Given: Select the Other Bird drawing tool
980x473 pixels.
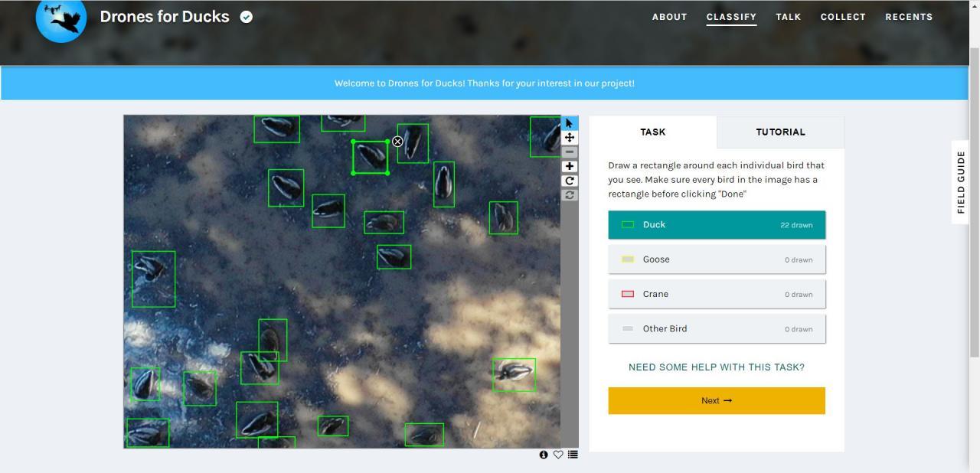Looking at the screenshot, I should (x=717, y=329).
